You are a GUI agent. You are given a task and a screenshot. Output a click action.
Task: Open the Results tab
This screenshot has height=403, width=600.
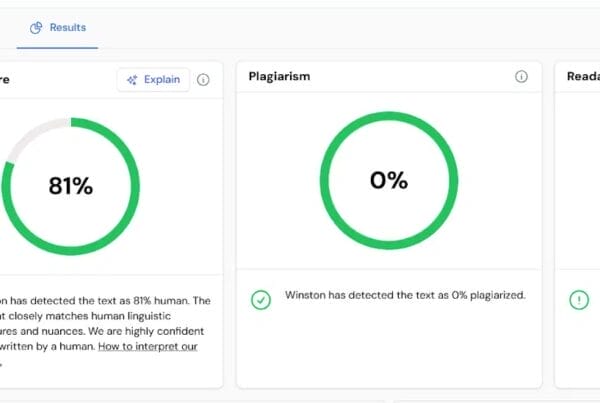[67, 27]
